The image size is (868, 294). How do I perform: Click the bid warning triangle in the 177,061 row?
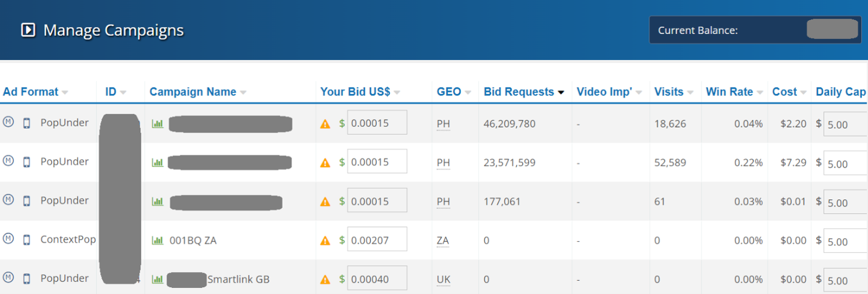325,202
